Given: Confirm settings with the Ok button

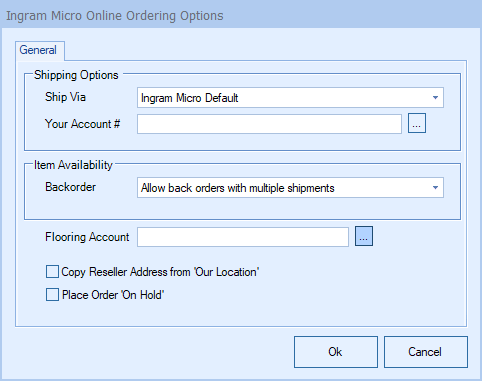Looking at the screenshot, I should (x=336, y=352).
